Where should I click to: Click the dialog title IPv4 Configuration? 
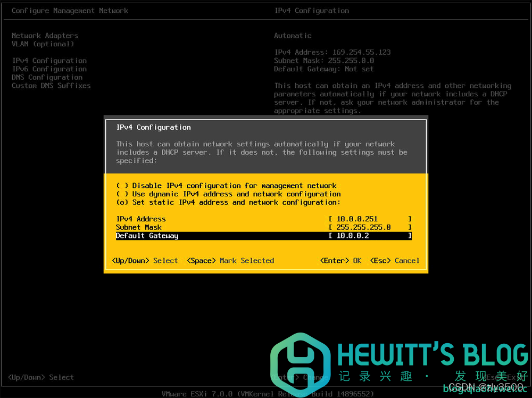click(153, 127)
